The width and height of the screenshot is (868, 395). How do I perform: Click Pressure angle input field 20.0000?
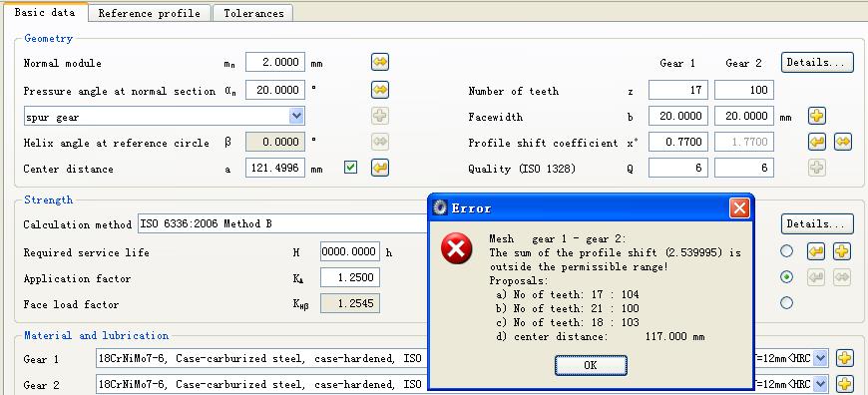275,90
